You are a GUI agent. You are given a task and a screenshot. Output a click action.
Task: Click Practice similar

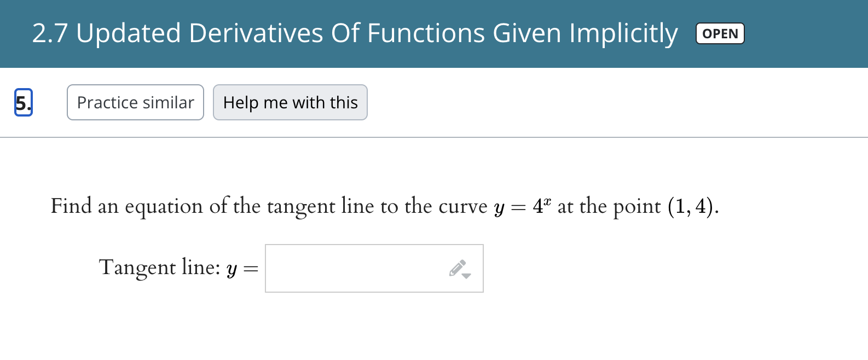[135, 102]
